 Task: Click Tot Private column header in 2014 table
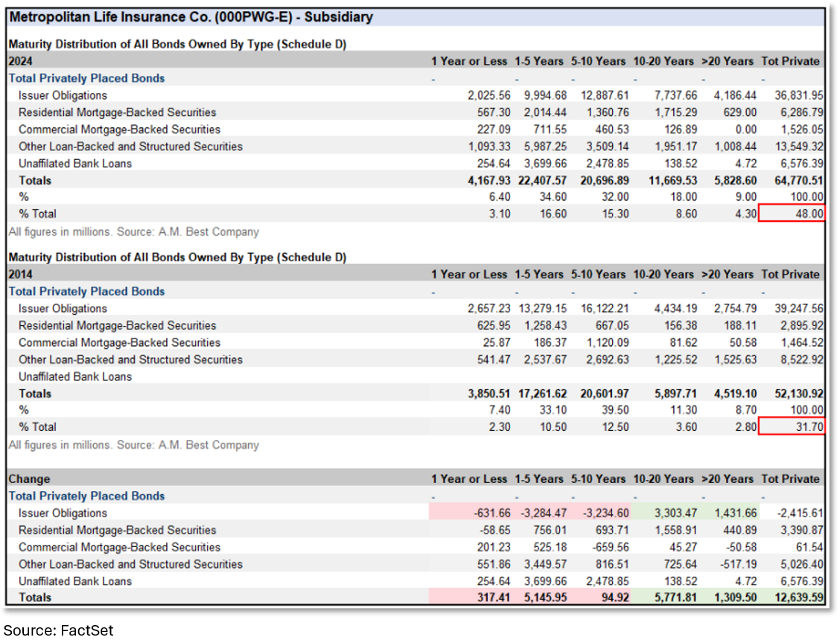click(x=790, y=275)
